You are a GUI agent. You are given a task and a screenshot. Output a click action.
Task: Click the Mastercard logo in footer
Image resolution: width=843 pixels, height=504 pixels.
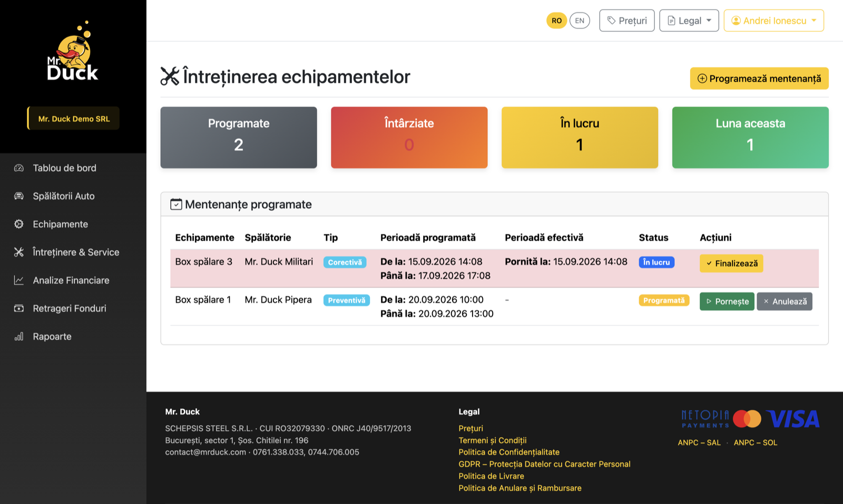pyautogui.click(x=747, y=419)
